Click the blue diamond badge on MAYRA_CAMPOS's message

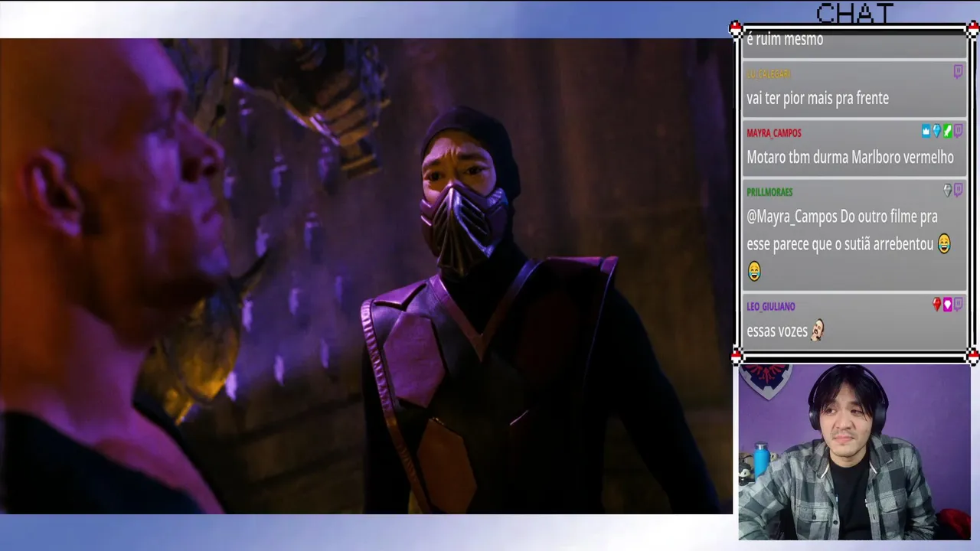point(936,132)
